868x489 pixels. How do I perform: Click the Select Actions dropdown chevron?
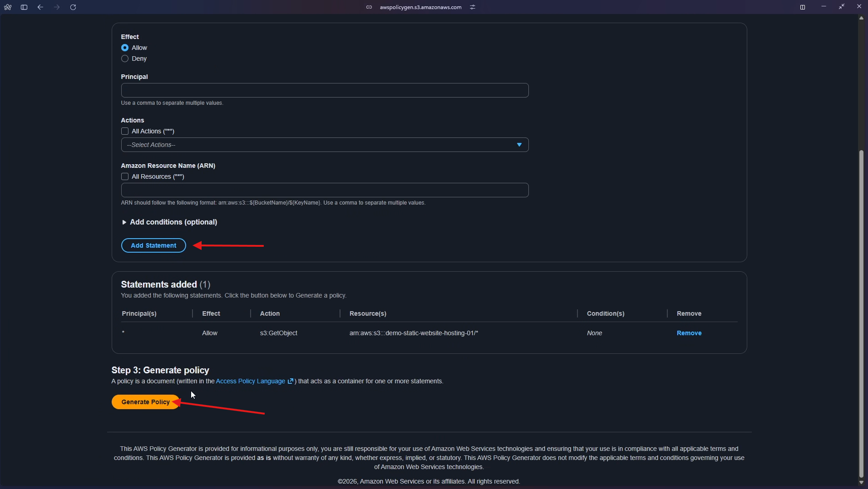point(519,144)
